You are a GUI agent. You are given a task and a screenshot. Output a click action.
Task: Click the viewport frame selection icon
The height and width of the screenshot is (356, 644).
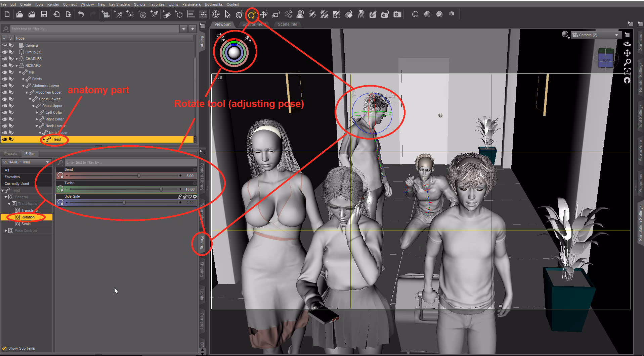[627, 71]
